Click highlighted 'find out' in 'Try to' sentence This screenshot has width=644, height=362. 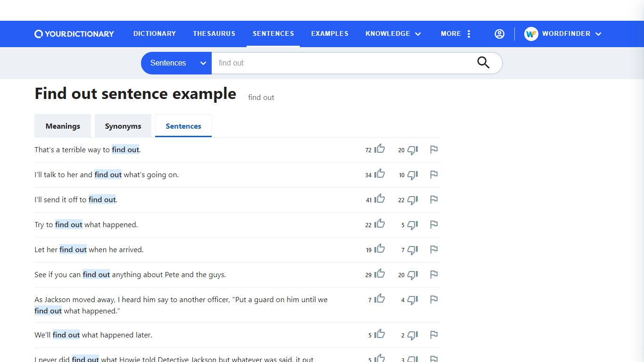(x=69, y=225)
